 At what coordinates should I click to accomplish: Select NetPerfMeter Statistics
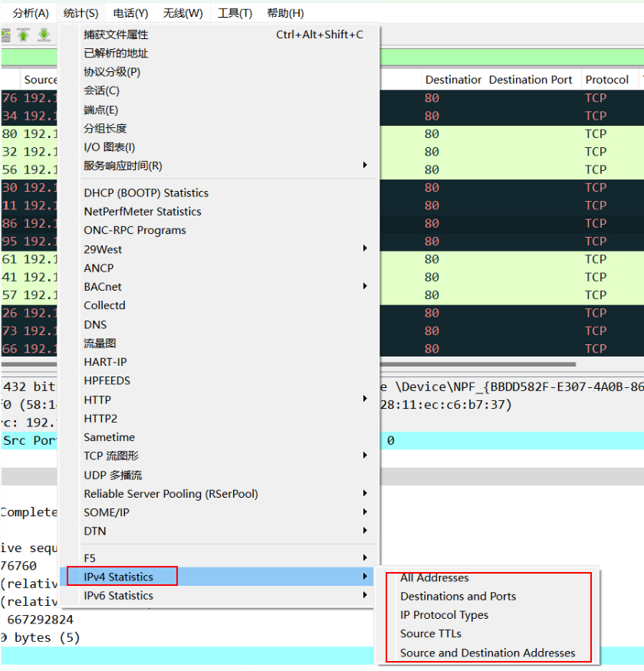coord(219,212)
